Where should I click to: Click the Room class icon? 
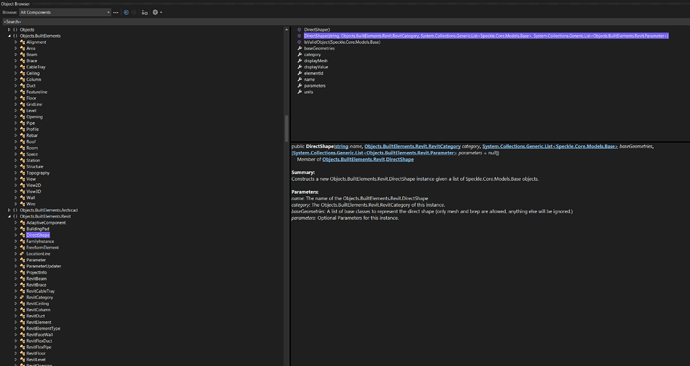point(22,148)
